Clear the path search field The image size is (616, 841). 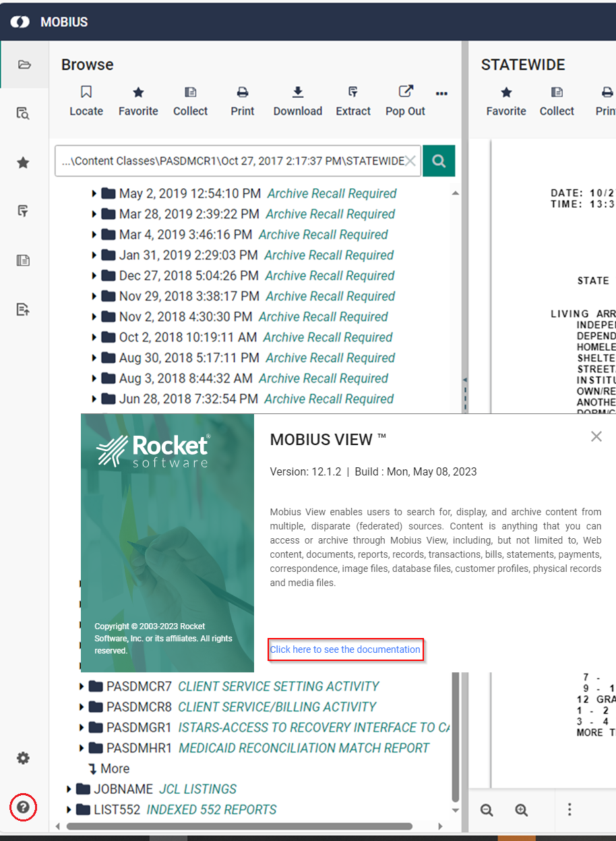click(x=410, y=161)
